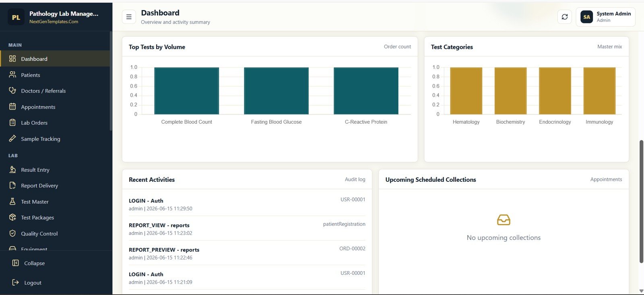
Task: Click the Logout button
Action: click(x=56, y=283)
